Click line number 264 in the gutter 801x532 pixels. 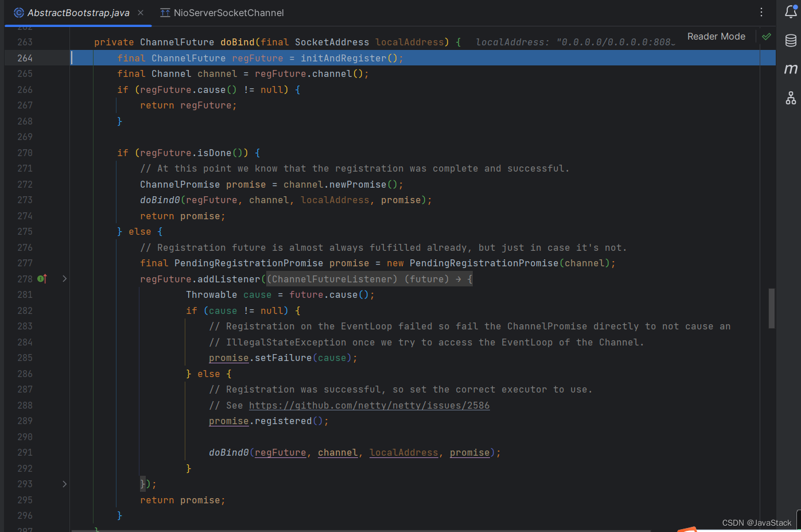click(x=25, y=58)
